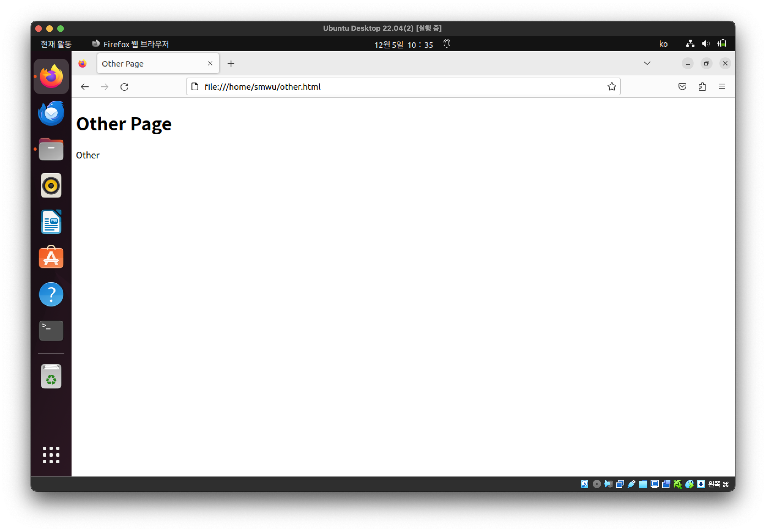Viewport: 766px width, 532px height.
Task: Click the forward navigation arrow
Action: pos(104,87)
